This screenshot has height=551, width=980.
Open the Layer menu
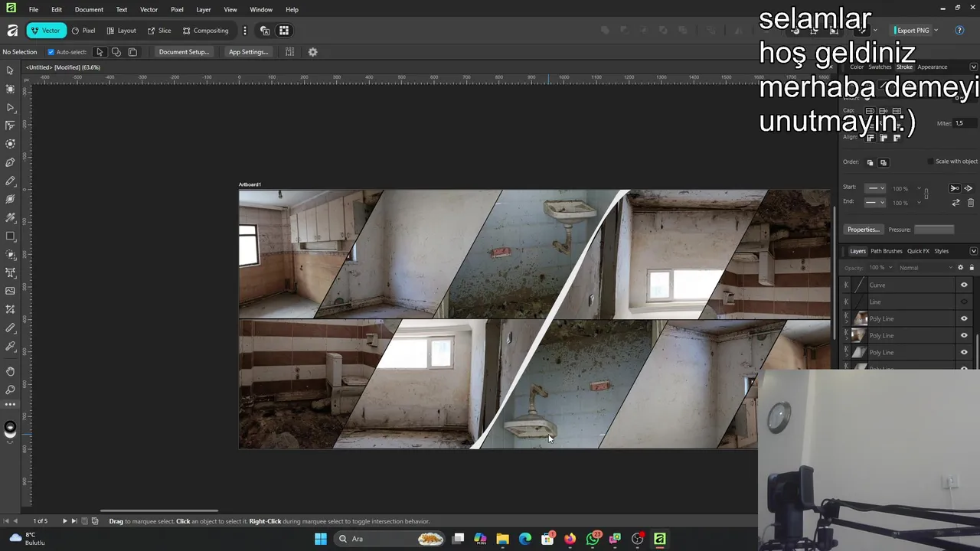click(204, 10)
